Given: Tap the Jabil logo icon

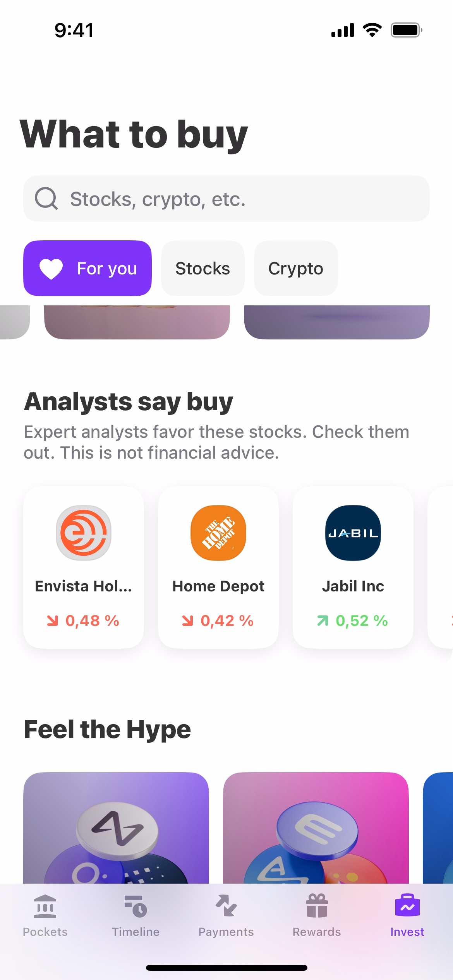Looking at the screenshot, I should coord(353,533).
